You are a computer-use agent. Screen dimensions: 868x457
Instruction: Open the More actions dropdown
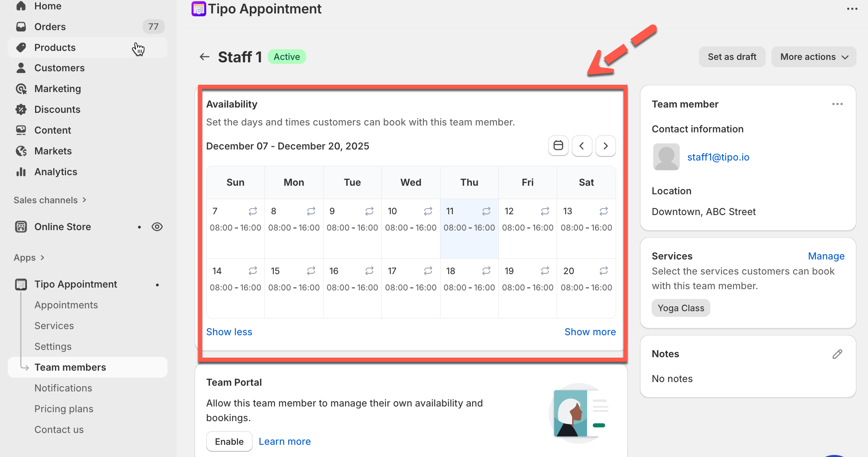coord(813,57)
